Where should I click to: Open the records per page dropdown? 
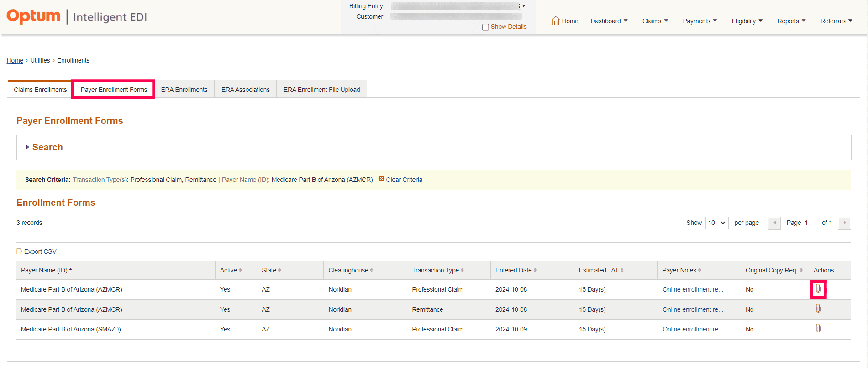click(716, 223)
